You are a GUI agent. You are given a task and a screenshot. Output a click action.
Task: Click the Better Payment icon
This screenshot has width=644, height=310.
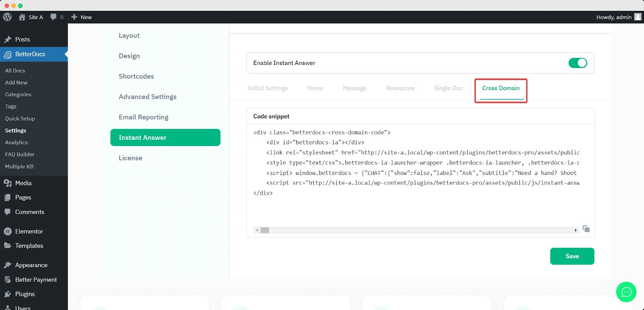point(8,280)
